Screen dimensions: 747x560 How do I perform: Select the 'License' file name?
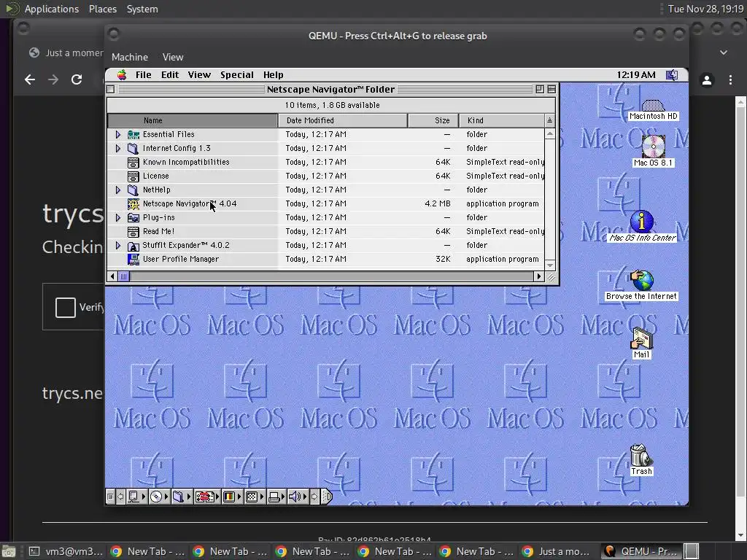pyautogui.click(x=156, y=176)
